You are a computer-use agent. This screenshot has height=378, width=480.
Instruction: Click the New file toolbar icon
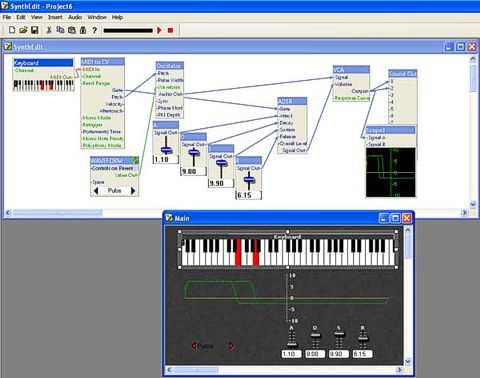point(12,30)
